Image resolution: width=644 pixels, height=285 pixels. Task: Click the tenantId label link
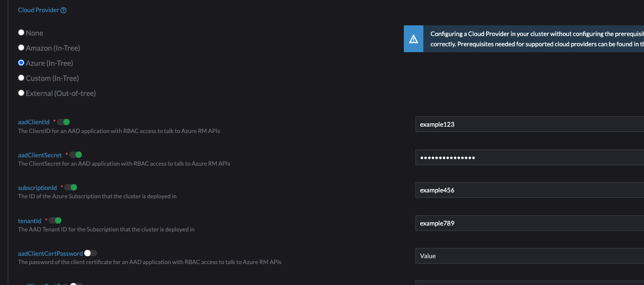click(x=29, y=221)
